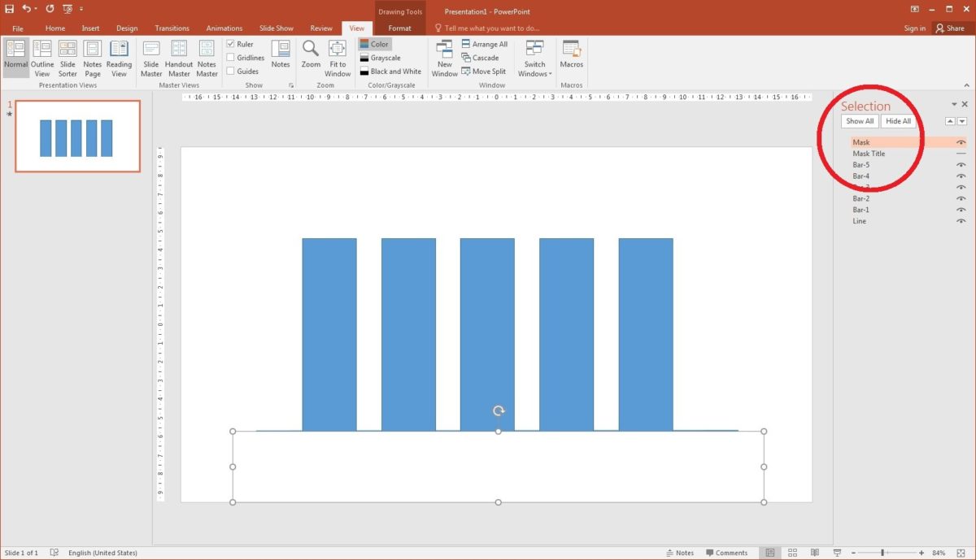
Task: Select the Slide Sorter view icon
Action: pos(68,57)
